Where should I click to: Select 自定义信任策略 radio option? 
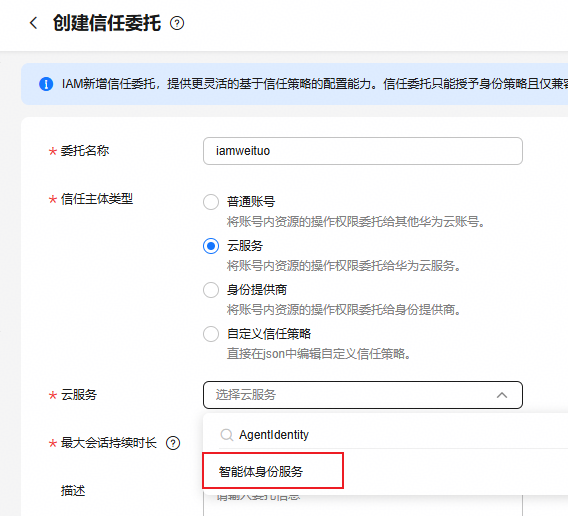click(x=211, y=334)
